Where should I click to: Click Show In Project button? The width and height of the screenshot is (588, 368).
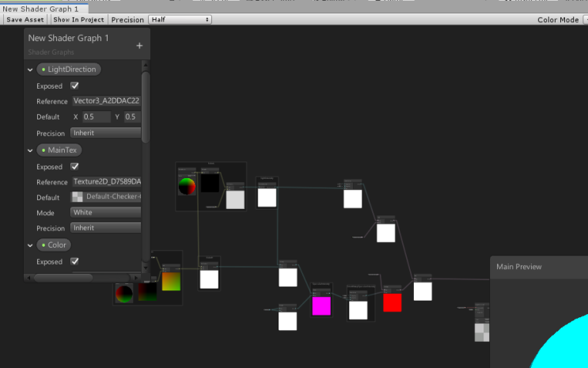[78, 20]
